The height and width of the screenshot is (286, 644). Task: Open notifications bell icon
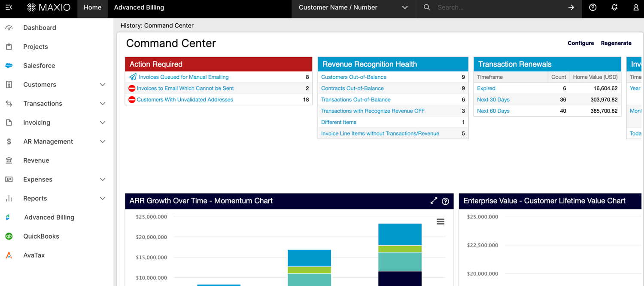[614, 7]
